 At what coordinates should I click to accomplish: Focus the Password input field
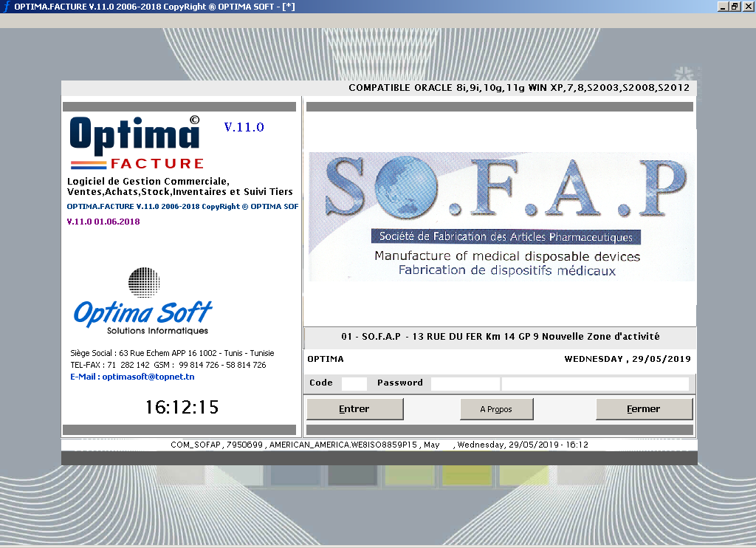point(465,383)
